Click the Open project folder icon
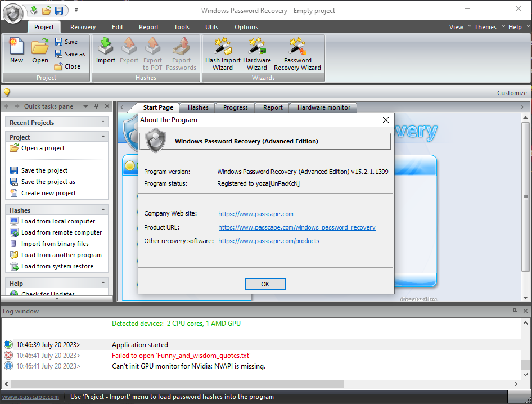Image resolution: width=532 pixels, height=404 pixels. coord(40,51)
